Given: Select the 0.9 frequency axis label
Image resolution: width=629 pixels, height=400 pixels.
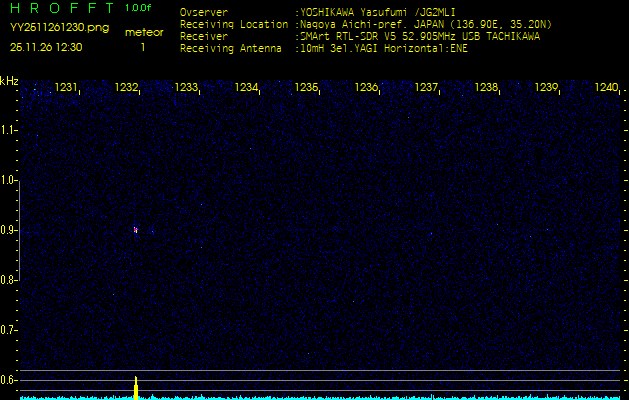Looking at the screenshot, I should [x=10, y=230].
